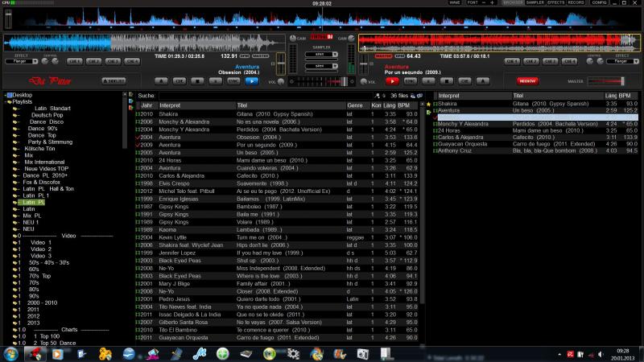Click into the Suche search field
Viewport: 644px width, 362px height.
click(266, 96)
